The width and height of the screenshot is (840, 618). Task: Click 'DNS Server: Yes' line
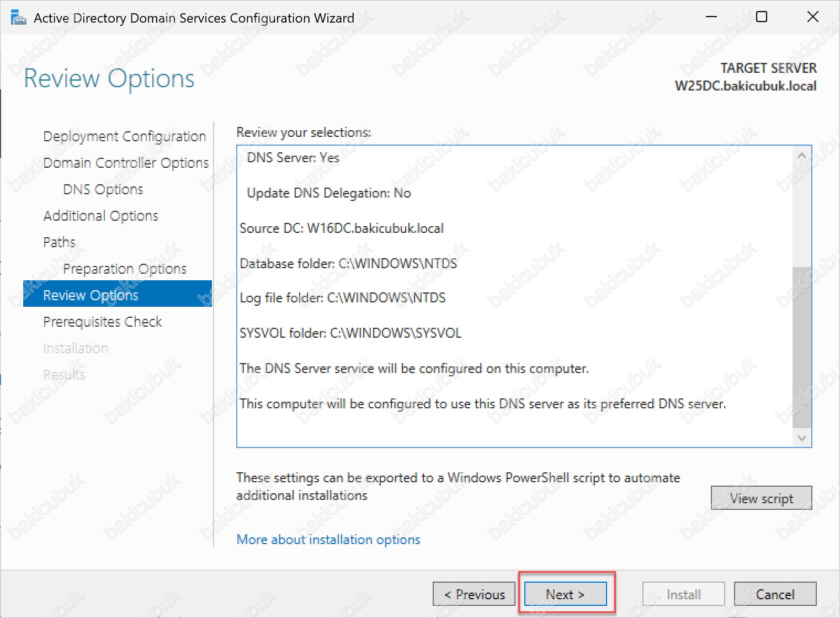(293, 158)
